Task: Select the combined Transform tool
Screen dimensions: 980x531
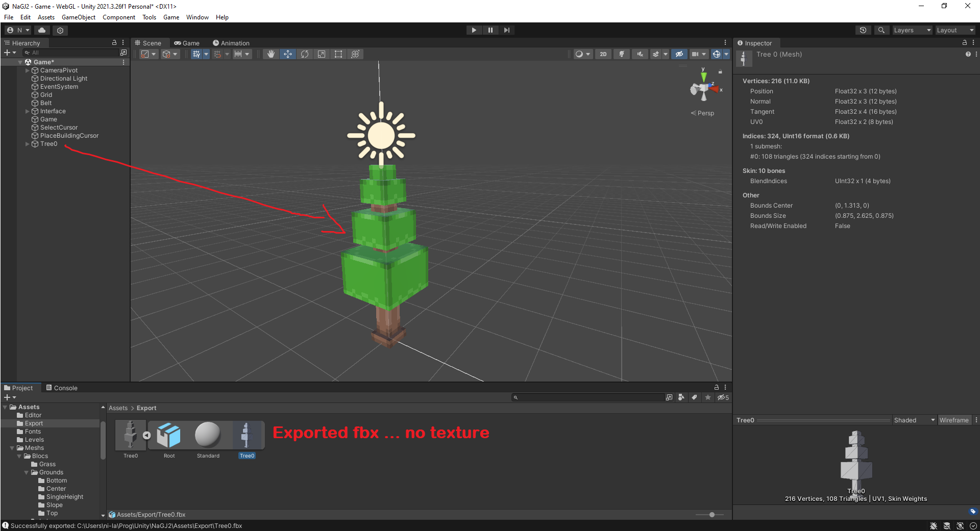Action: pos(356,54)
